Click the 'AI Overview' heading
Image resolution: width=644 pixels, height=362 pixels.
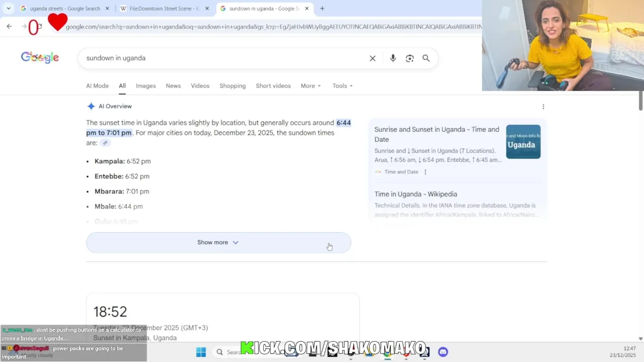[115, 107]
